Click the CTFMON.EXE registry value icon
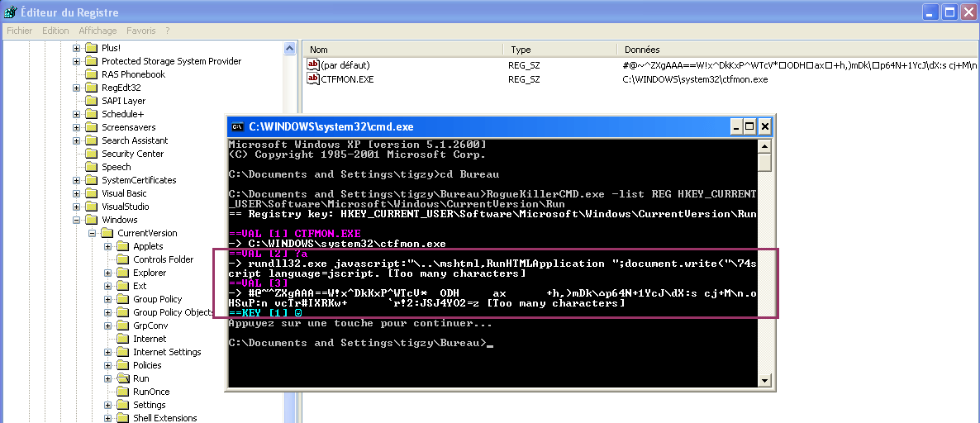 pyautogui.click(x=313, y=79)
